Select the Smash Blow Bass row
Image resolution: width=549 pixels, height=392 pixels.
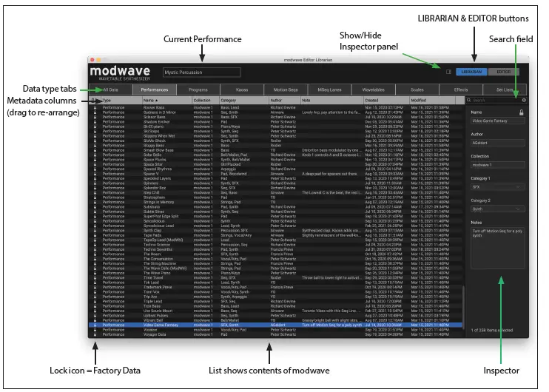point(275,150)
